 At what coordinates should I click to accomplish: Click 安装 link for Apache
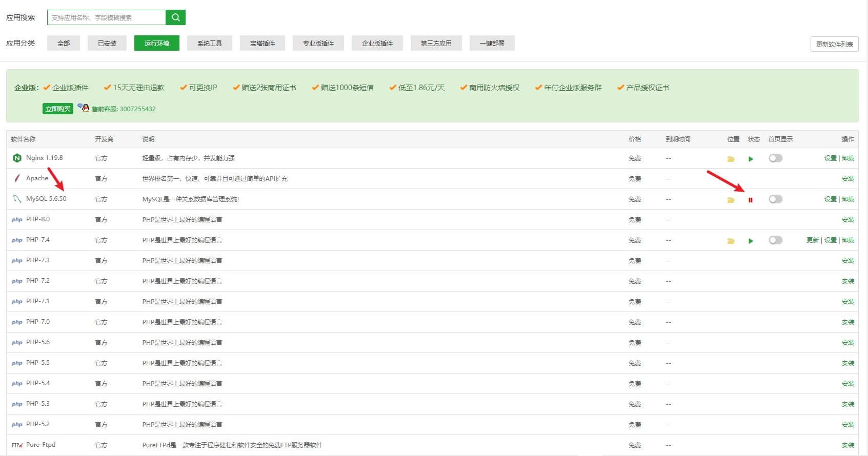coord(848,179)
